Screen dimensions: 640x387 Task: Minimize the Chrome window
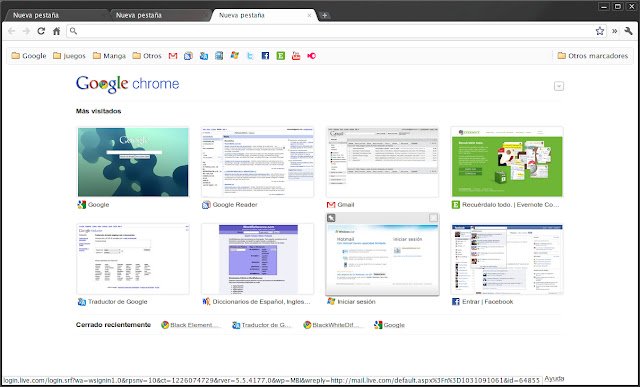[604, 7]
